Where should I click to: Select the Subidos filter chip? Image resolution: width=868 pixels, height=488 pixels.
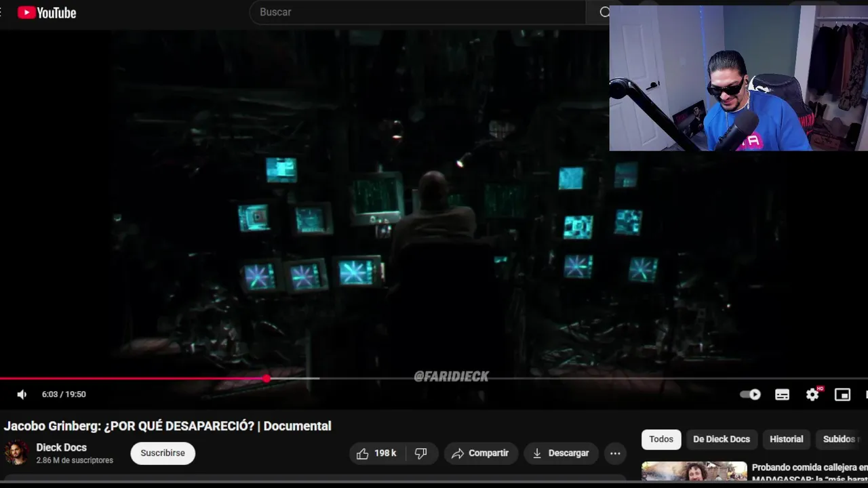(842, 439)
